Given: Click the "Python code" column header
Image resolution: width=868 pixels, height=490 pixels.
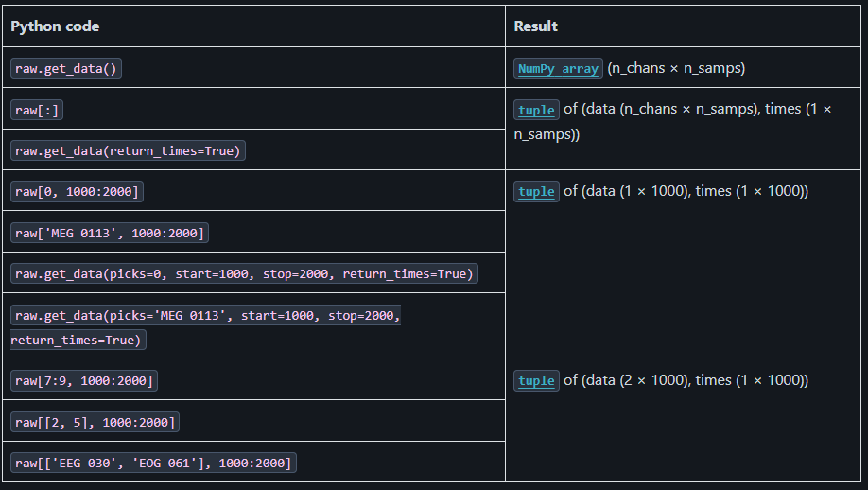Looking at the screenshot, I should (x=55, y=26).
